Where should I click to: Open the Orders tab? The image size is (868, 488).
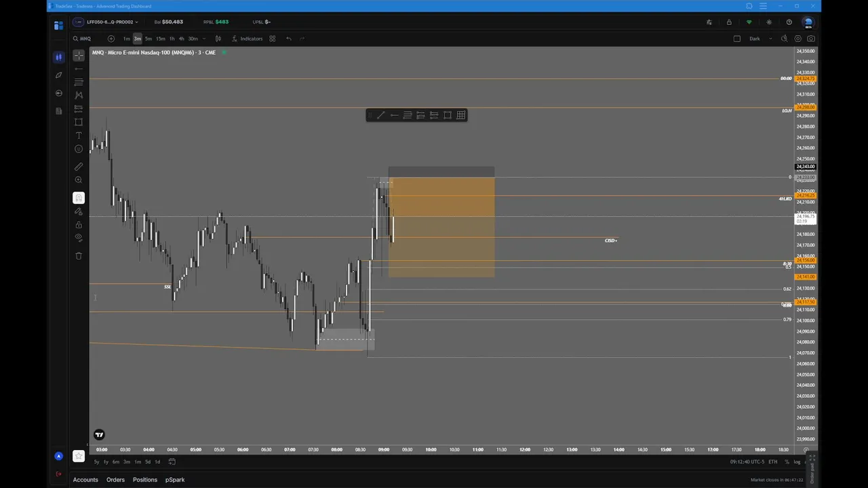tap(115, 480)
